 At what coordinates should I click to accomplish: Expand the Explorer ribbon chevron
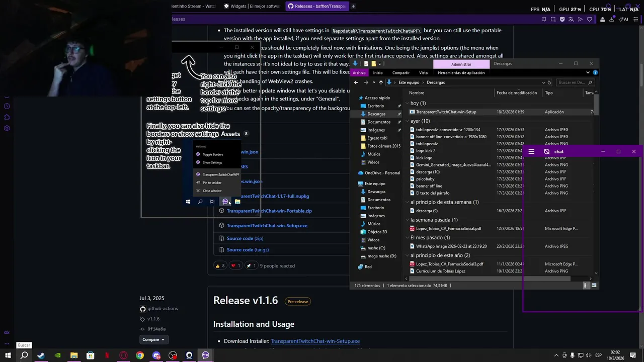588,72
